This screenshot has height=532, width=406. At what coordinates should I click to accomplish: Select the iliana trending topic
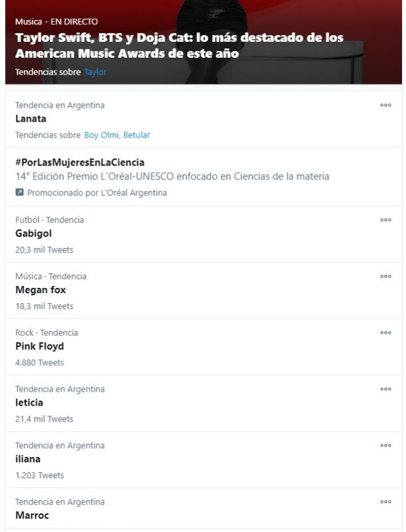(27, 460)
